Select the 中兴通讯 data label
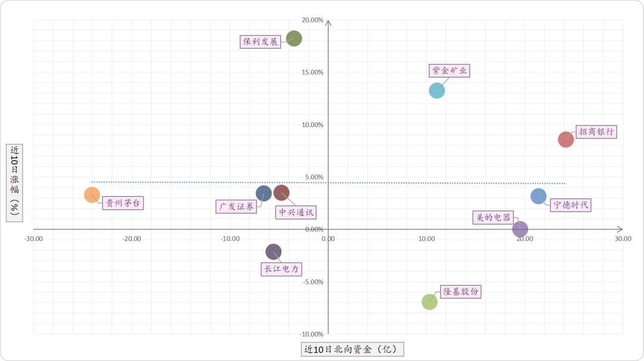The width and height of the screenshot is (644, 361). click(296, 212)
